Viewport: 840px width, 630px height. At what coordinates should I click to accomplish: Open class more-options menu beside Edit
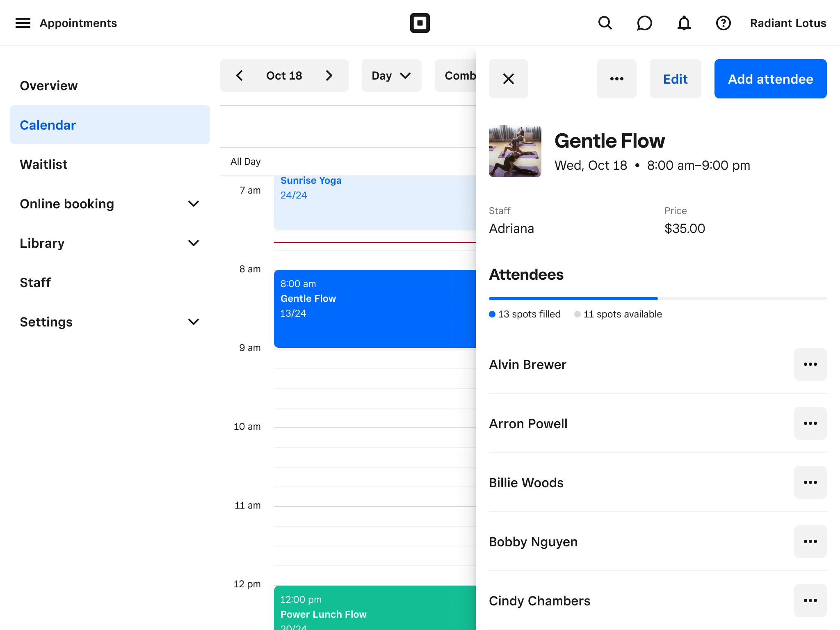(x=616, y=79)
